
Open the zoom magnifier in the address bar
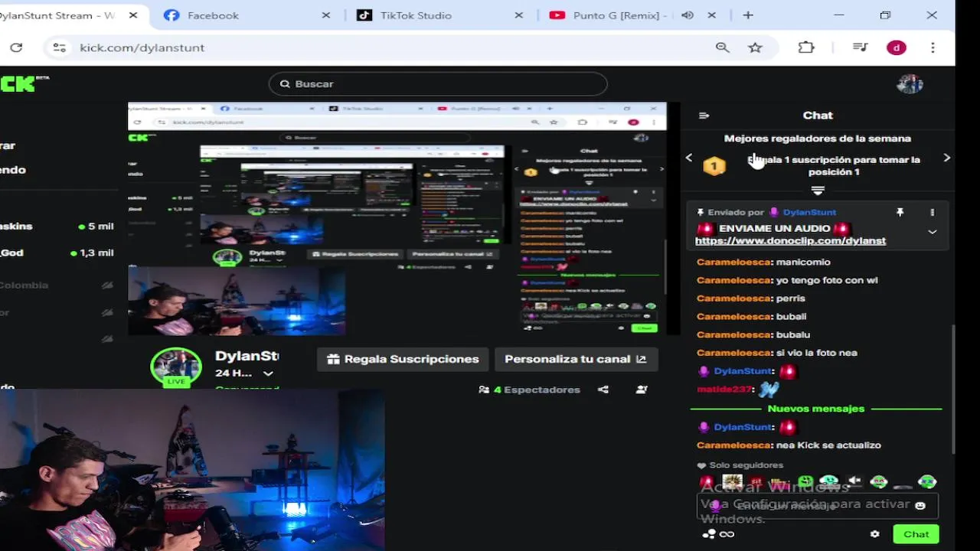[x=722, y=47]
